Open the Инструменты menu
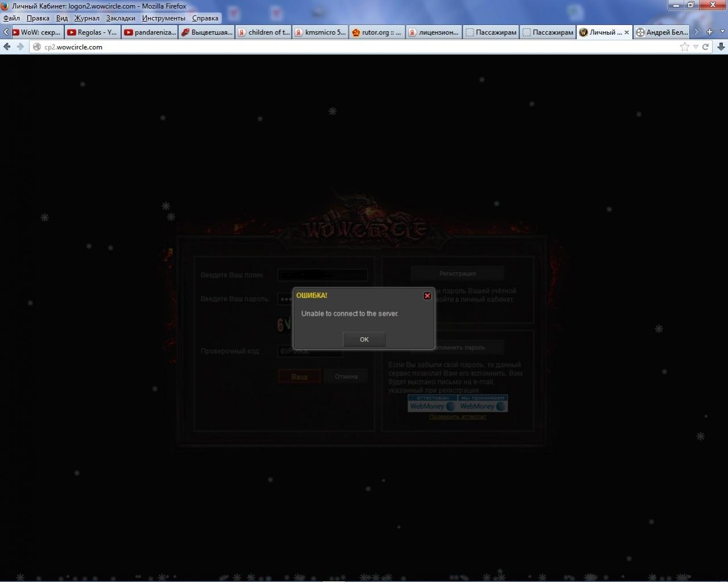This screenshot has height=582, width=728. pyautogui.click(x=163, y=18)
